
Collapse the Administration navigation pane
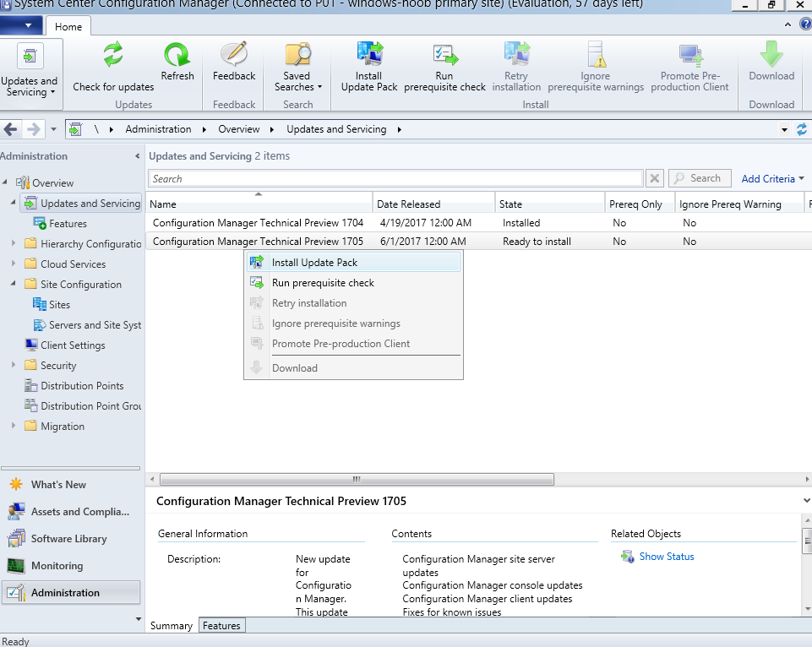click(137, 155)
